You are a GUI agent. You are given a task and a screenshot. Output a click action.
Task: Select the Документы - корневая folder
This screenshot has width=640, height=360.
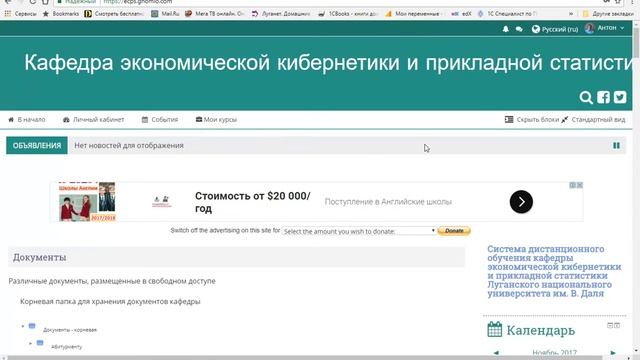pos(70,330)
